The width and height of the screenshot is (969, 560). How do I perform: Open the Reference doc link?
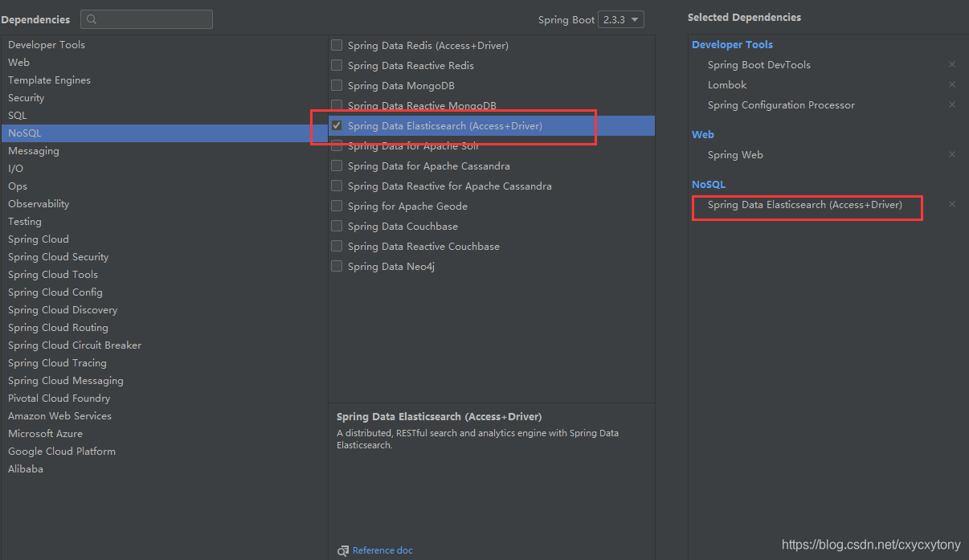[x=382, y=550]
